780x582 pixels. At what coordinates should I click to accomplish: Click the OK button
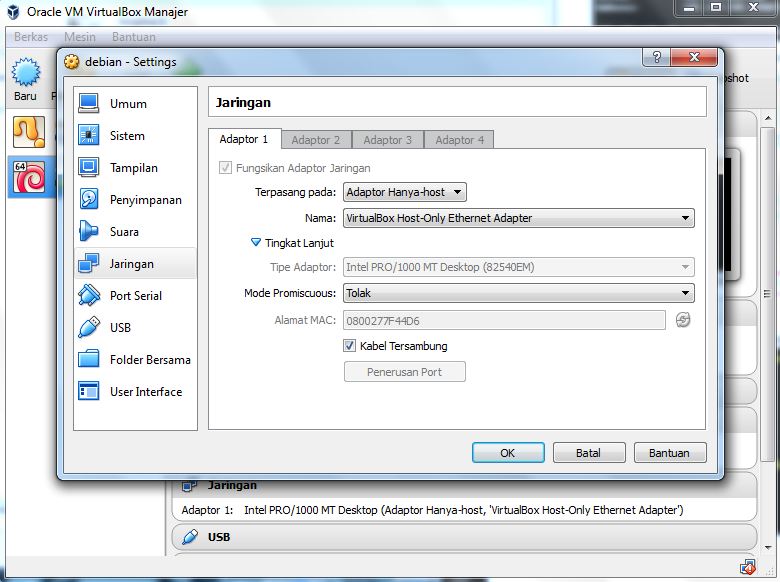508,453
